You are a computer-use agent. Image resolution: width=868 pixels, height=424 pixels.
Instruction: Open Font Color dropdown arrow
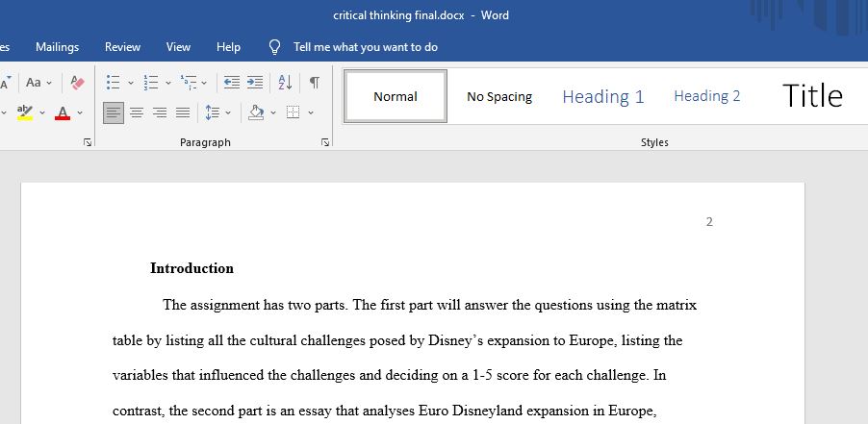click(80, 113)
